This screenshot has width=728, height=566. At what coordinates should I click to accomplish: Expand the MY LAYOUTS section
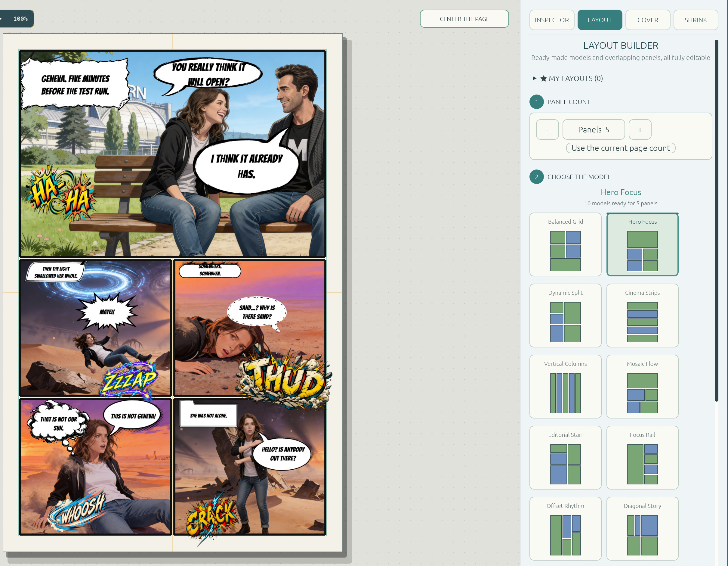pyautogui.click(x=568, y=78)
